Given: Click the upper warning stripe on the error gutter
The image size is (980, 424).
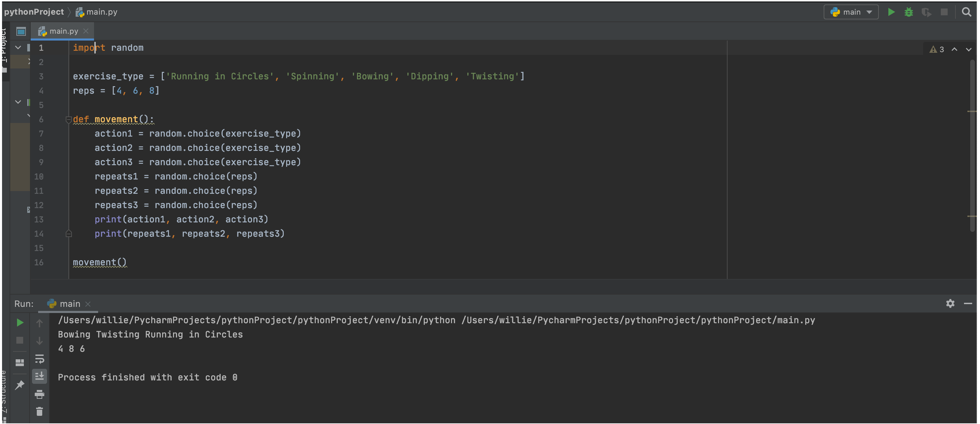Looking at the screenshot, I should pos(971,111).
